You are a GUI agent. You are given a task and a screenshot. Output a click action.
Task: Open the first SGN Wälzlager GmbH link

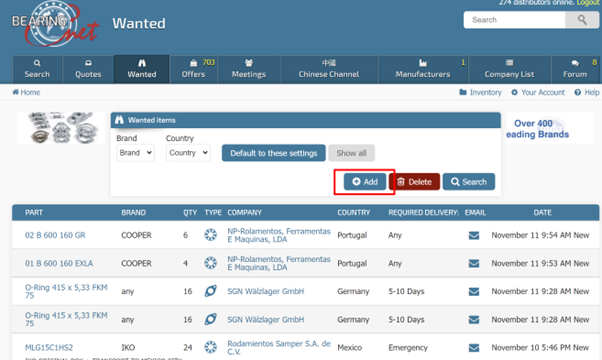(x=266, y=292)
